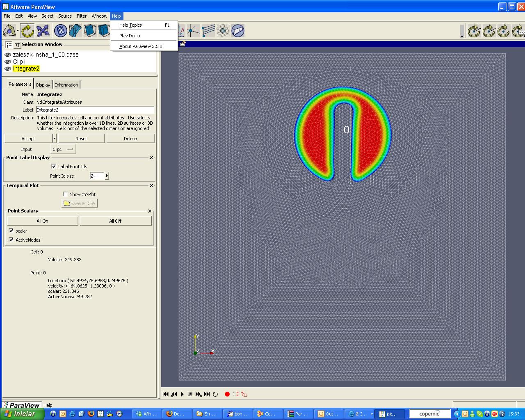Click the Accept button

(28, 139)
